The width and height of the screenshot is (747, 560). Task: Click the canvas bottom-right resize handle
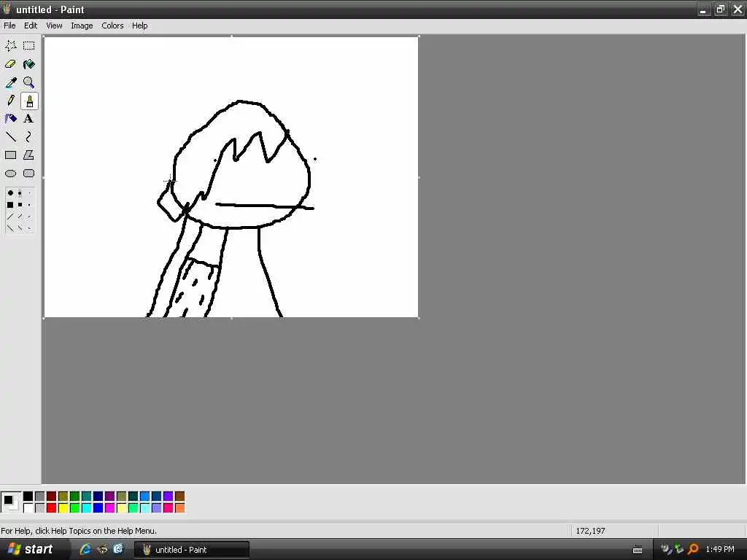[419, 318]
